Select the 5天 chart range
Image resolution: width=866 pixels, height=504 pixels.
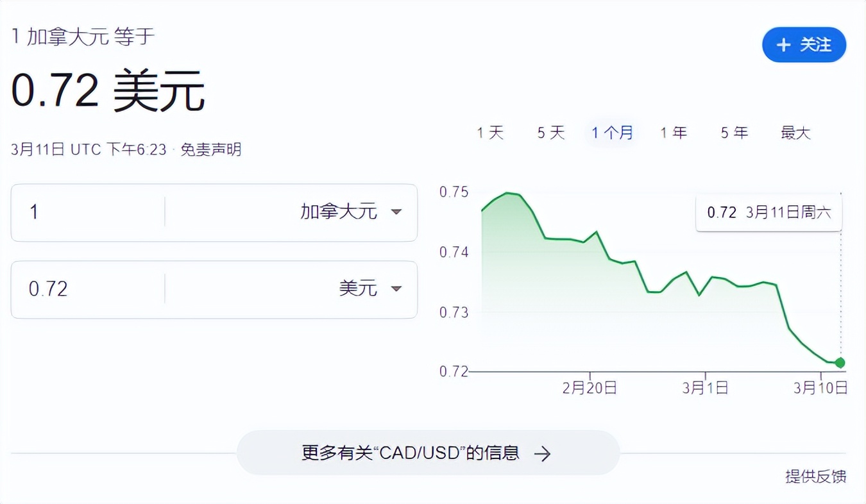pyautogui.click(x=550, y=132)
